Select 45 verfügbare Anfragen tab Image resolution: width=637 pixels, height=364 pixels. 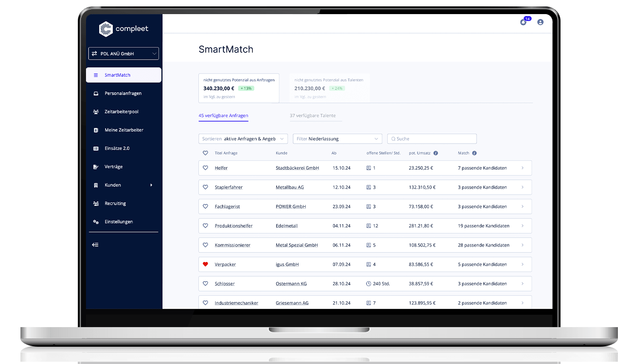(x=223, y=116)
